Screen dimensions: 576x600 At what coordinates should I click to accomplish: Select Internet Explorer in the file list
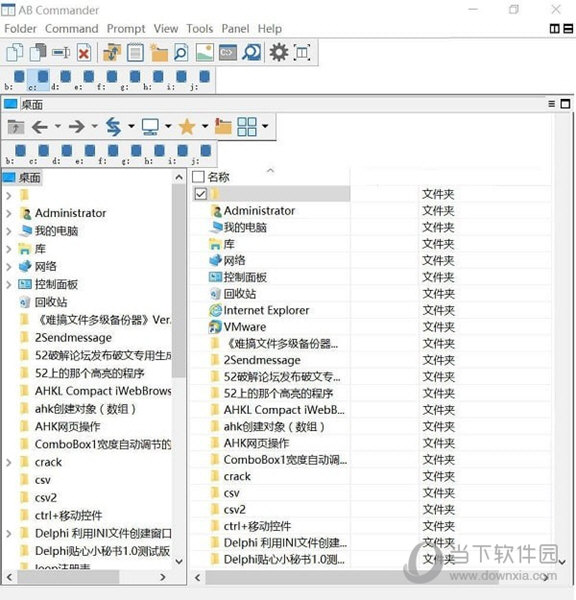point(266,310)
